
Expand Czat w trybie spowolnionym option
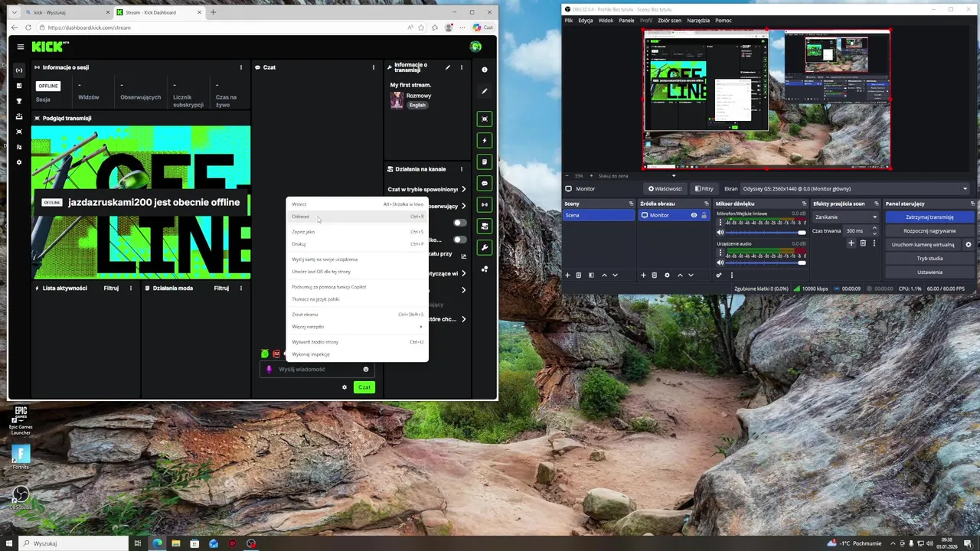(463, 189)
